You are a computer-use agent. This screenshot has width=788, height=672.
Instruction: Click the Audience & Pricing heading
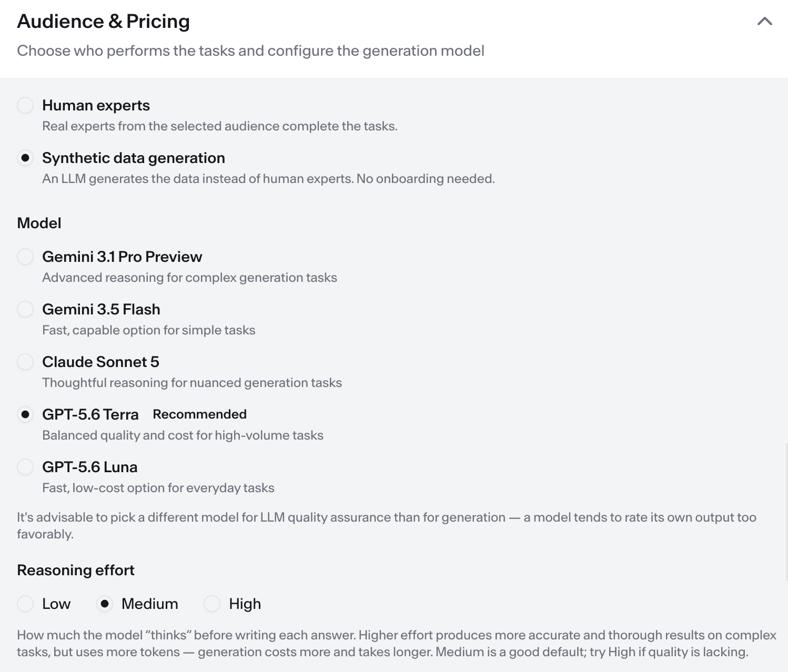(104, 22)
